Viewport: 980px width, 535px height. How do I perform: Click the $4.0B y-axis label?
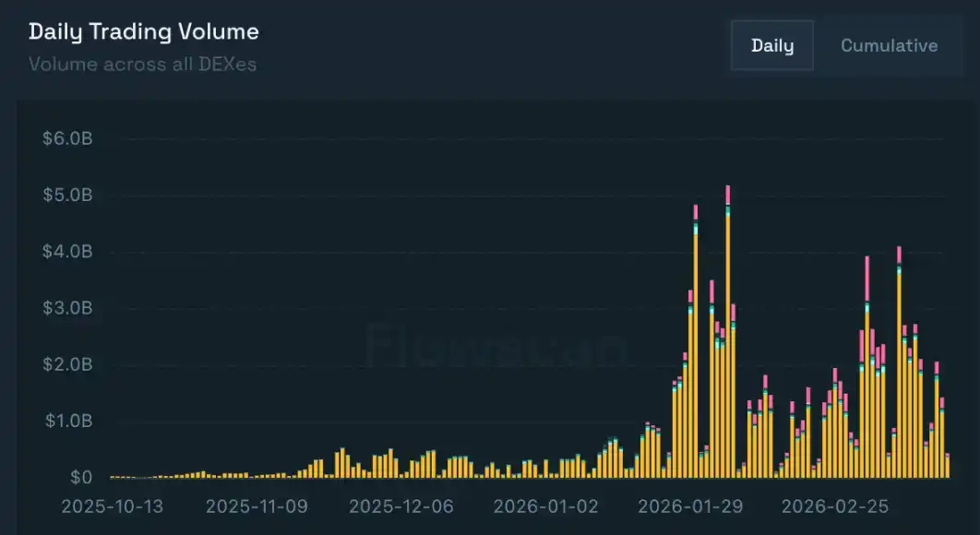point(67,252)
